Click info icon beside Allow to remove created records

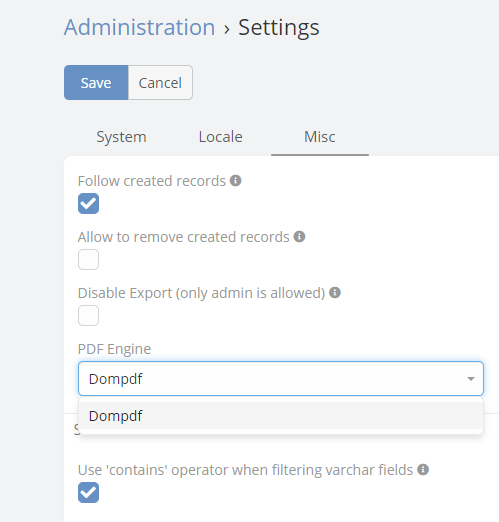pos(299,237)
